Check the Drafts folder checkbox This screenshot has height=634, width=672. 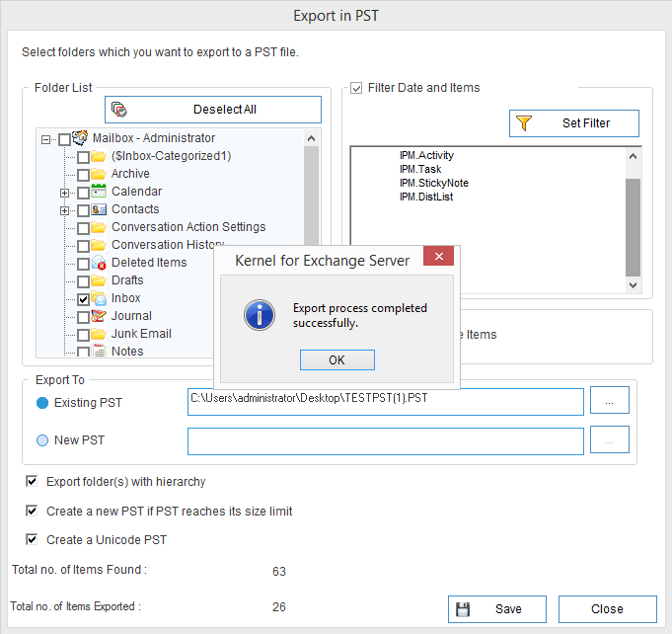coord(83,281)
